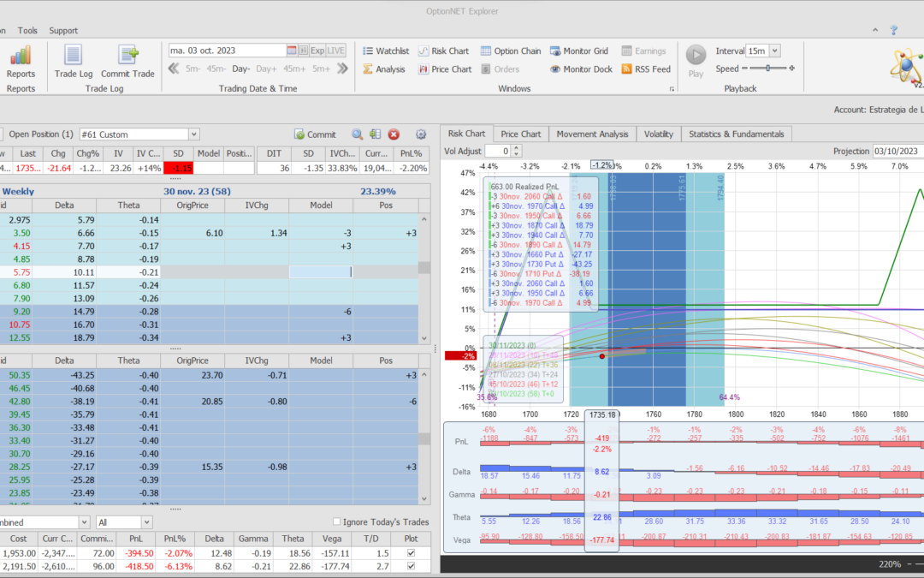Open the #61 Custom strategy dropdown

pos(193,134)
